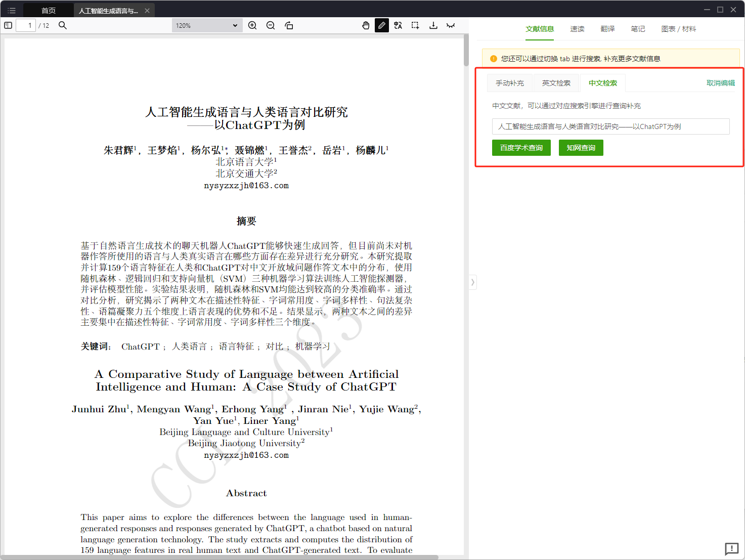Click the '/ 12' total pages label
745x560 pixels.
[44, 25]
